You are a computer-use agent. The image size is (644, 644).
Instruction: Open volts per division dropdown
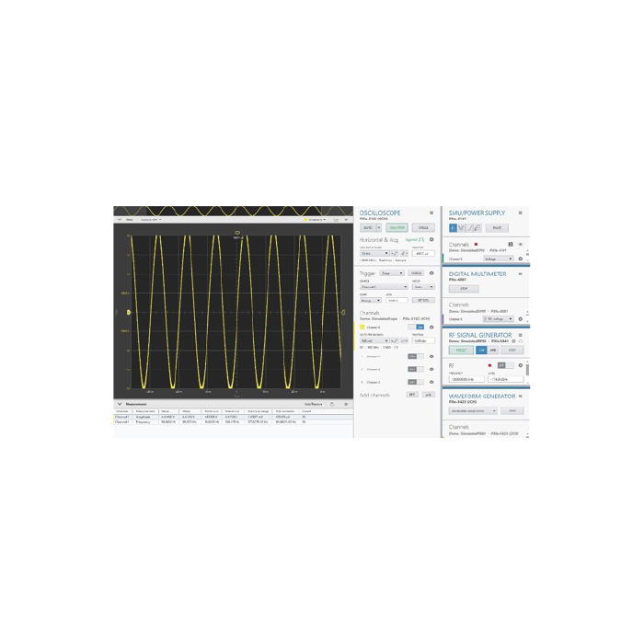click(374, 341)
